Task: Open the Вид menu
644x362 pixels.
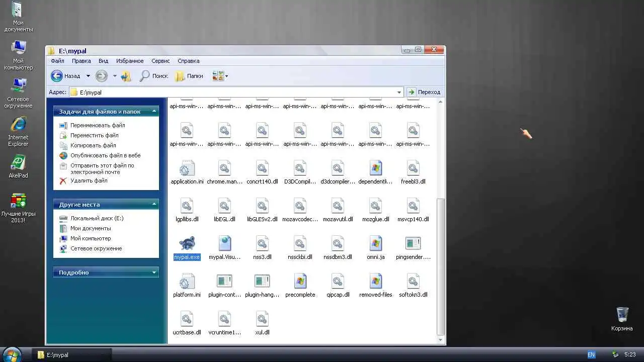Action: [x=103, y=61]
